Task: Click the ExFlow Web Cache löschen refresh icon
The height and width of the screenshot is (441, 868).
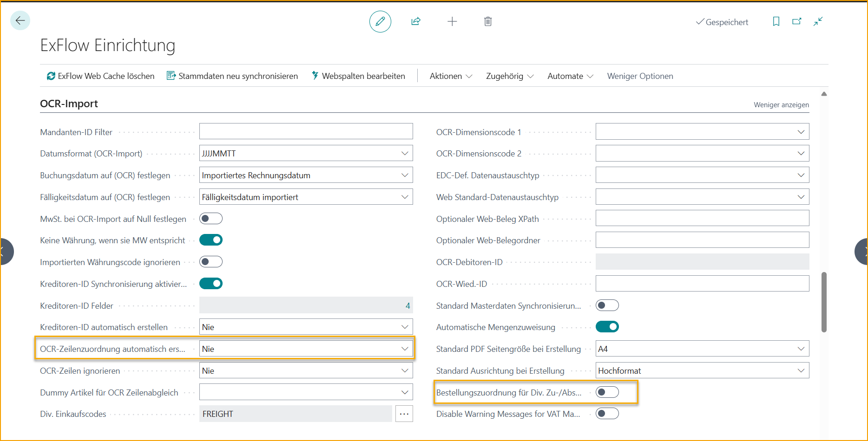Action: (x=51, y=76)
